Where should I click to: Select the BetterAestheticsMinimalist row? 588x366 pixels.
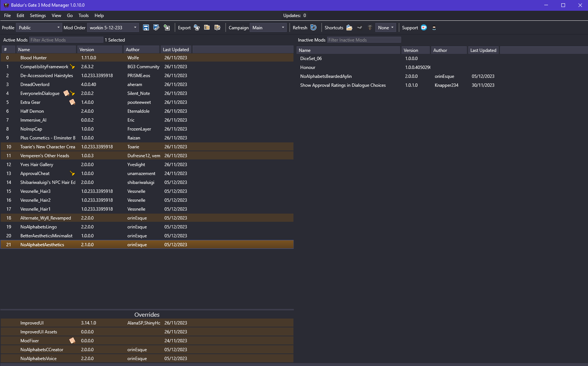click(147, 236)
